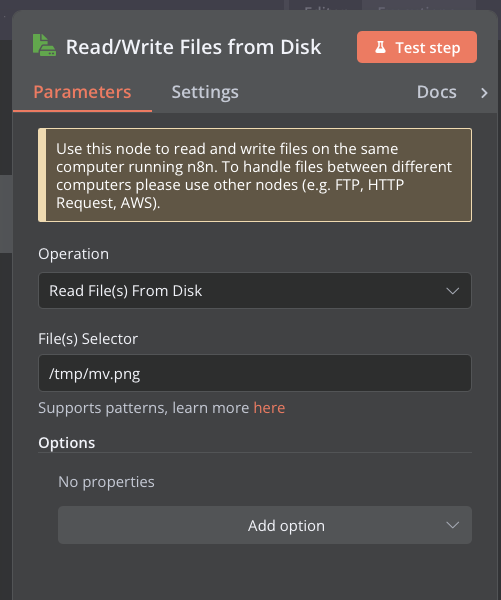
Task: Click the Operation field label
Action: (x=73, y=254)
